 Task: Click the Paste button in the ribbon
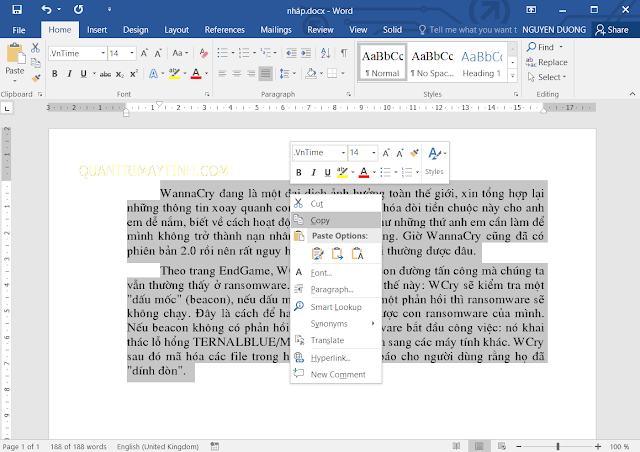pyautogui.click(x=15, y=60)
